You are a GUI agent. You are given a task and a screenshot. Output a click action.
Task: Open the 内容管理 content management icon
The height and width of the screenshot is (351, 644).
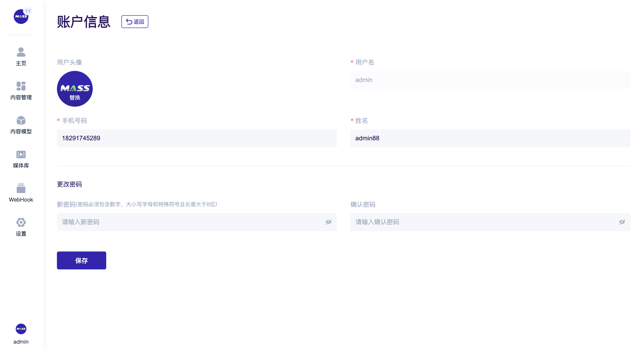pyautogui.click(x=21, y=86)
